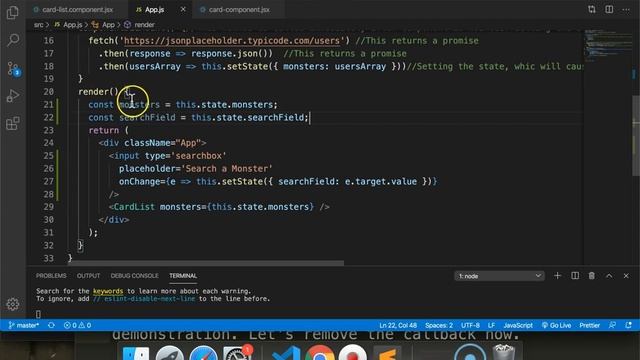Click 'Ln 22, Col 48' go to line

(398, 325)
